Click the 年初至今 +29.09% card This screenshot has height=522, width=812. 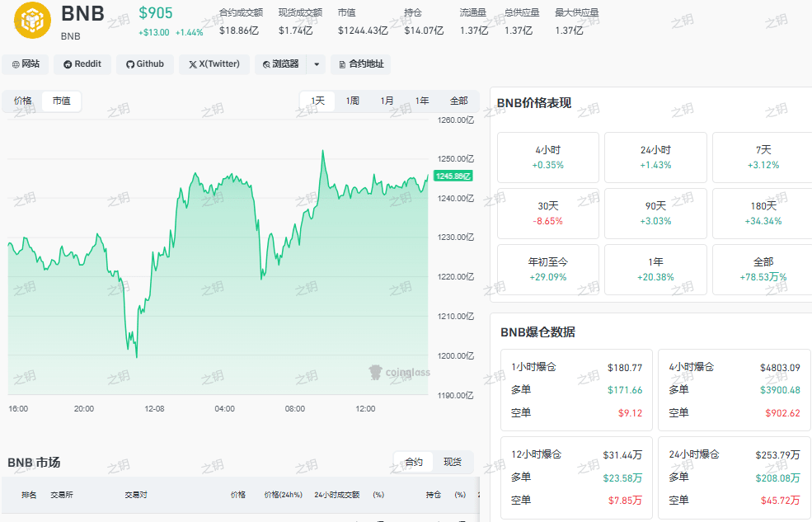(548, 270)
